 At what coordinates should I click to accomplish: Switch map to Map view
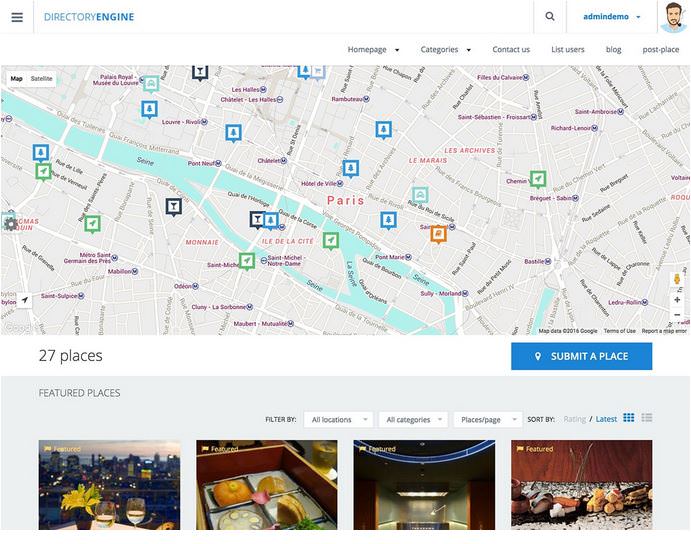coord(17,78)
